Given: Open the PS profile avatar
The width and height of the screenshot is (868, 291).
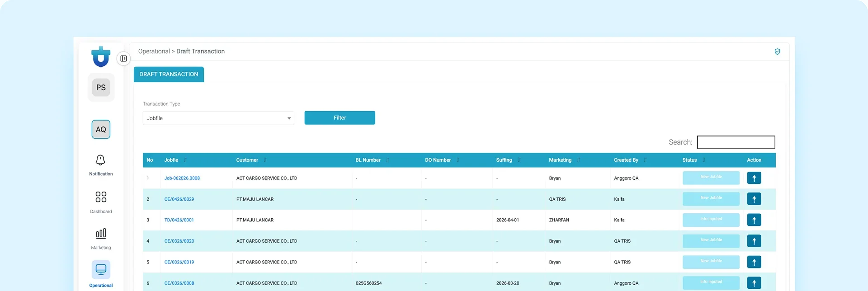Looking at the screenshot, I should coord(101,87).
